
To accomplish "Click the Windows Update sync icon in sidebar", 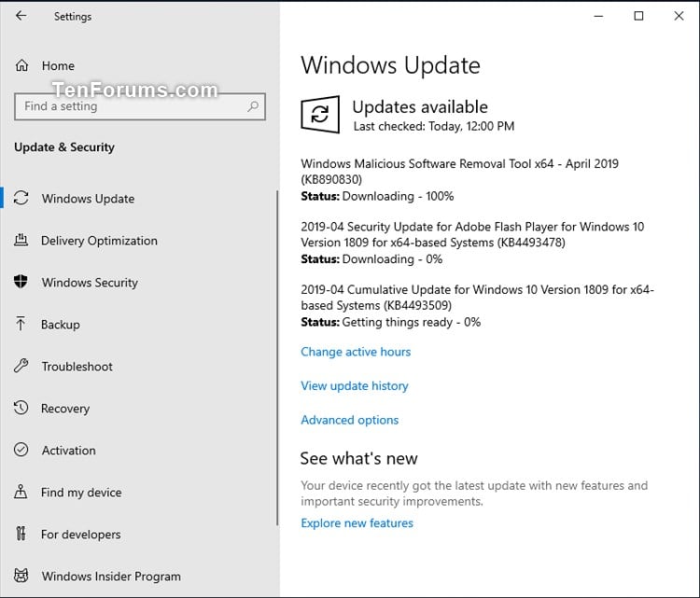I will pos(21,198).
